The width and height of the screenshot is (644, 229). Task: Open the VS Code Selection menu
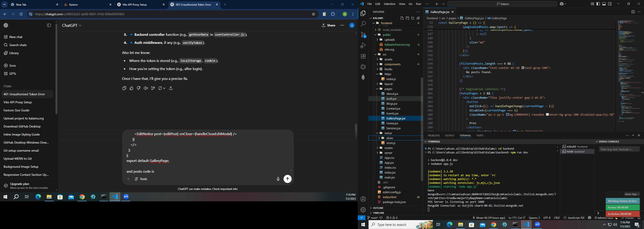click(x=390, y=4)
